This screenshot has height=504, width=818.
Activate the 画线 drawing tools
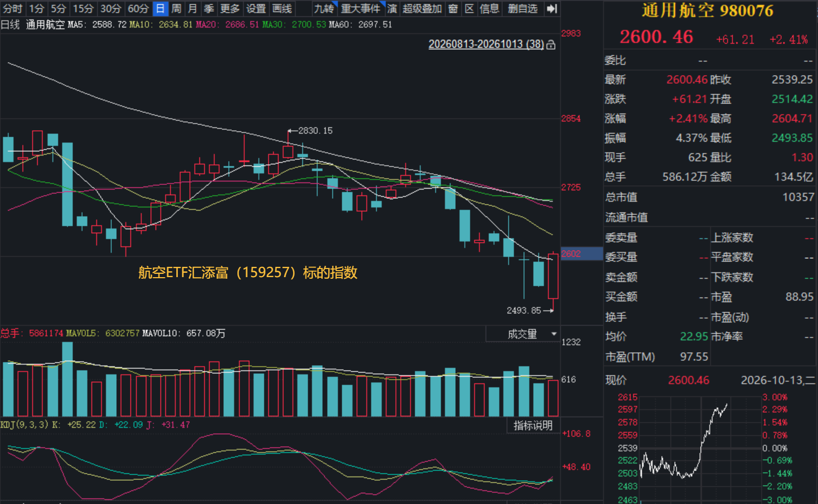tap(282, 9)
